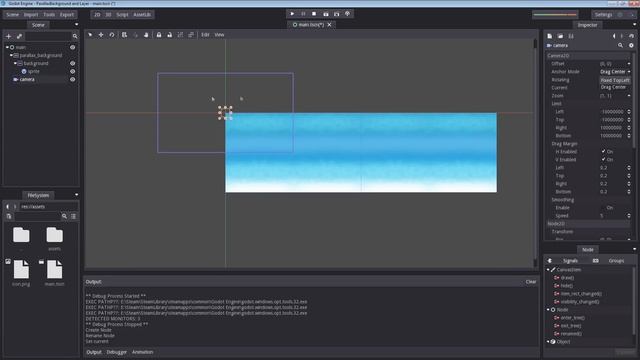The width and height of the screenshot is (640, 360).
Task: Open the Inspector dock options arrow
Action: [634, 25]
